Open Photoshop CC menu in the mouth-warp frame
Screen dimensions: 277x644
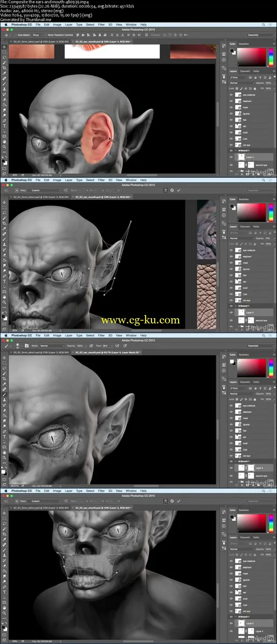click(x=22, y=491)
